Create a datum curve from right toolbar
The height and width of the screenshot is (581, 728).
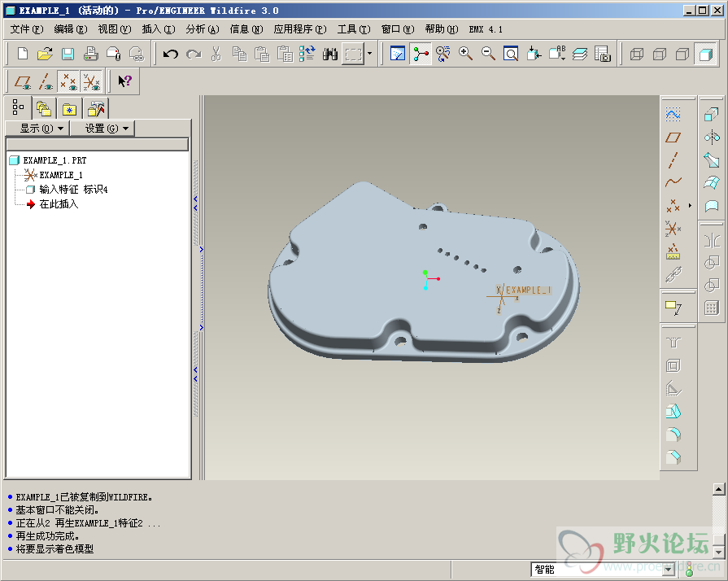point(674,182)
